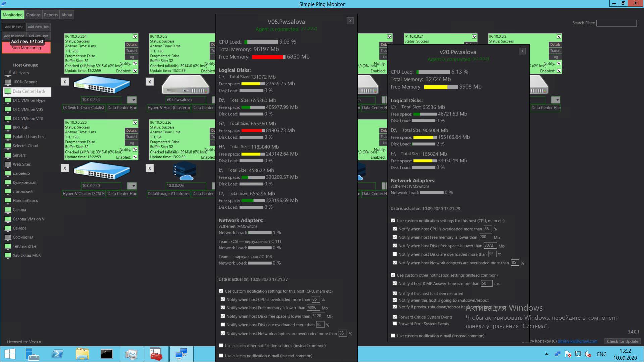Image resolution: width=644 pixels, height=362 pixels.
Task: Remove host 10.0.0.226 with its X icon
Action: [150, 168]
